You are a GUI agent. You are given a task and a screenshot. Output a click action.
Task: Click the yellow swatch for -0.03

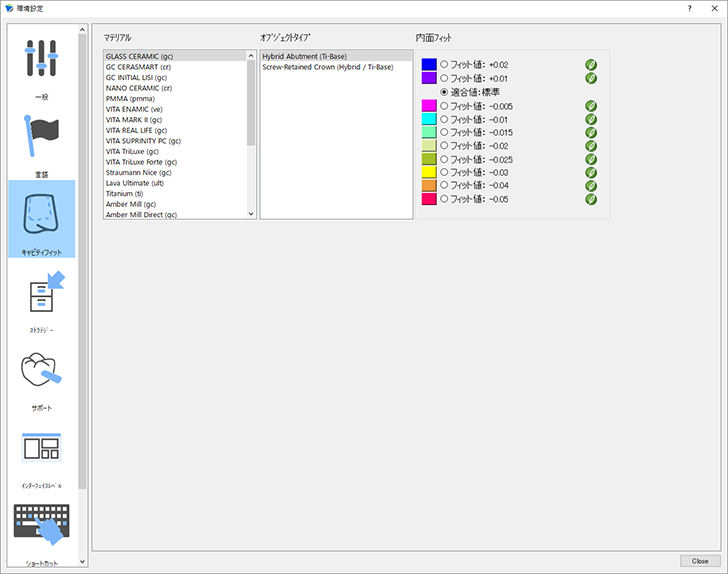click(x=429, y=172)
